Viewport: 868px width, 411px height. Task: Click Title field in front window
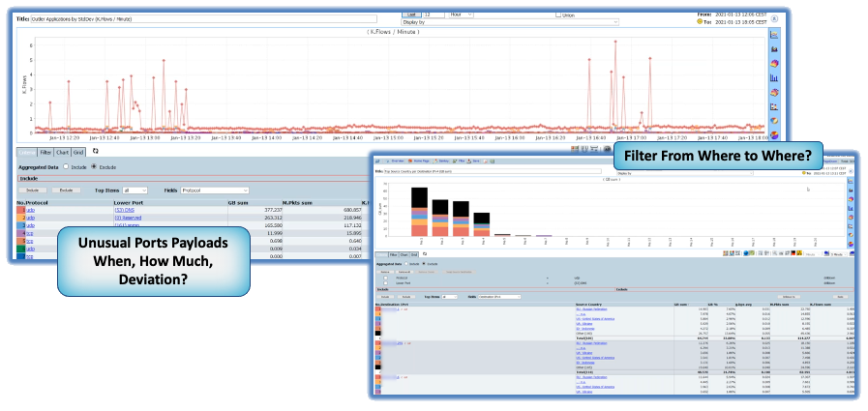493,171
